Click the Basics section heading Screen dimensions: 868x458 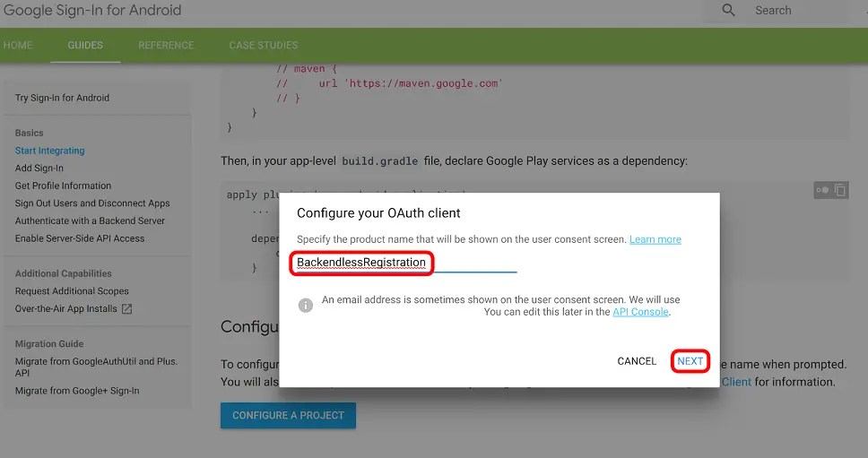pyautogui.click(x=29, y=134)
